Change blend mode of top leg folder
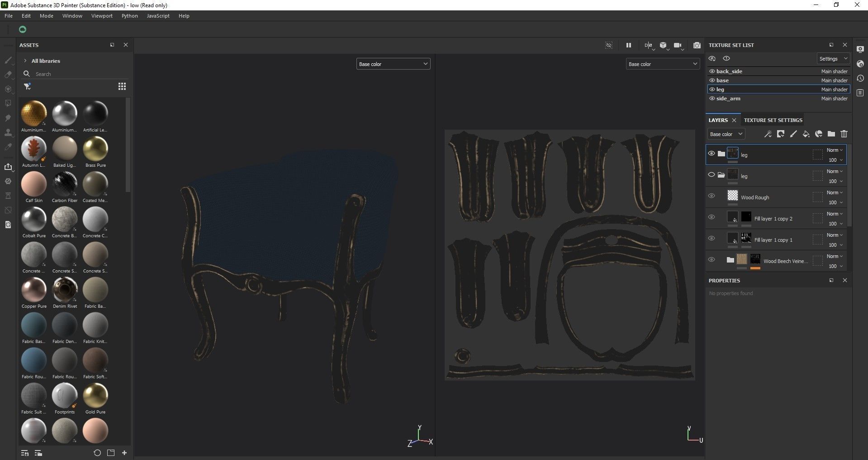 point(835,150)
